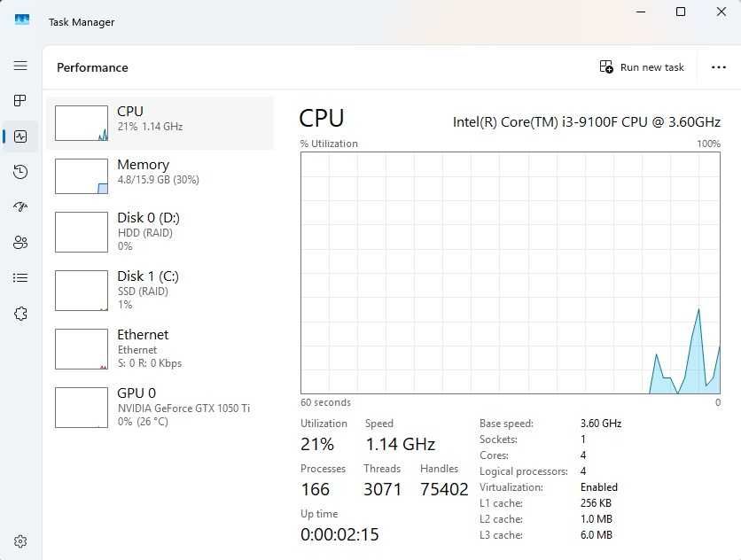
Task: Open Disk 1 (C:) performance view
Action: tap(160, 290)
